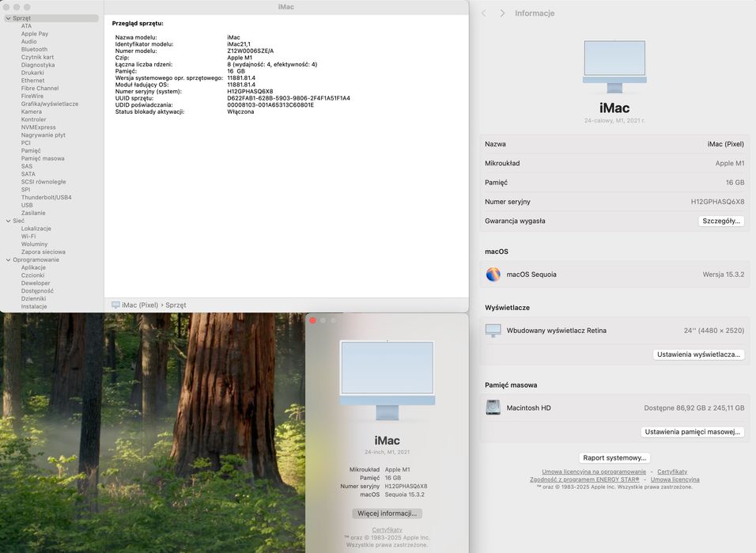Select Apple Pay in the sidebar
The image size is (756, 553).
click(34, 34)
